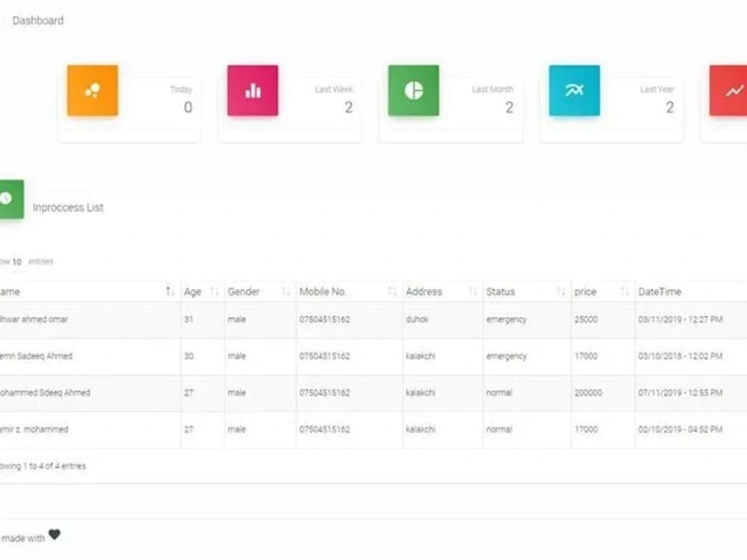Click the 'made with' footer text
Image resolution: width=747 pixels, height=560 pixels.
23,538
